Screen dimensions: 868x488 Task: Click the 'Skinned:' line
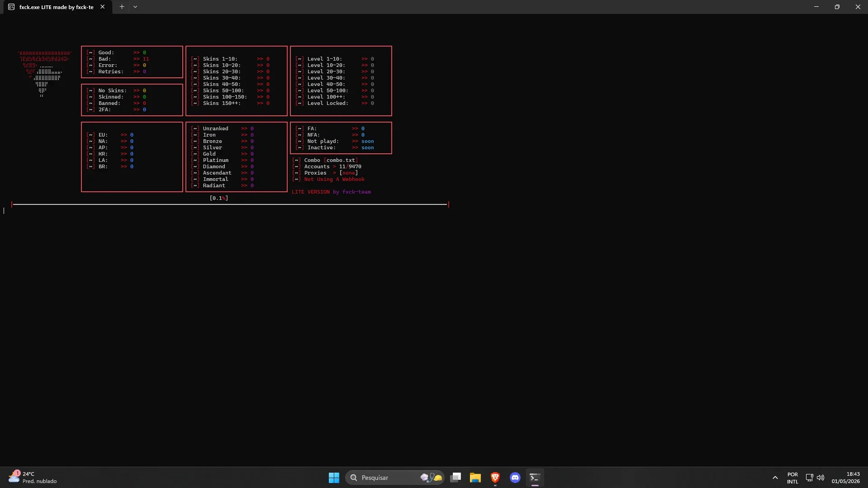[x=116, y=97]
